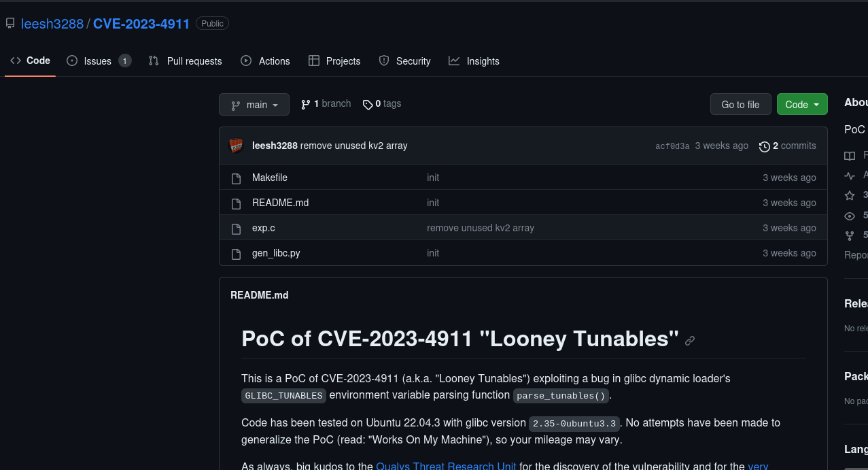Open leesh3288 commit author link
This screenshot has height=470, width=868.
pyautogui.click(x=275, y=146)
